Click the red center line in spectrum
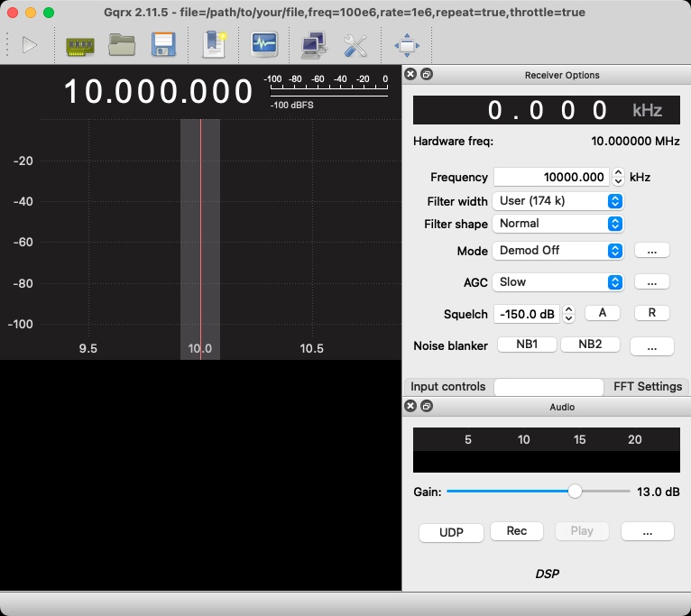The image size is (691, 616). (200, 238)
